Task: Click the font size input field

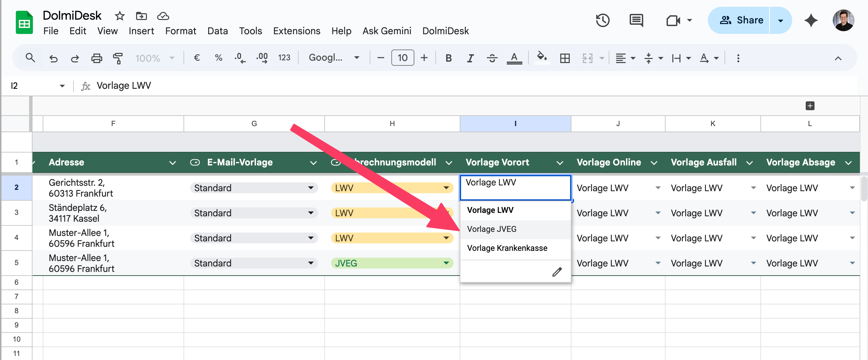Action: coord(403,58)
